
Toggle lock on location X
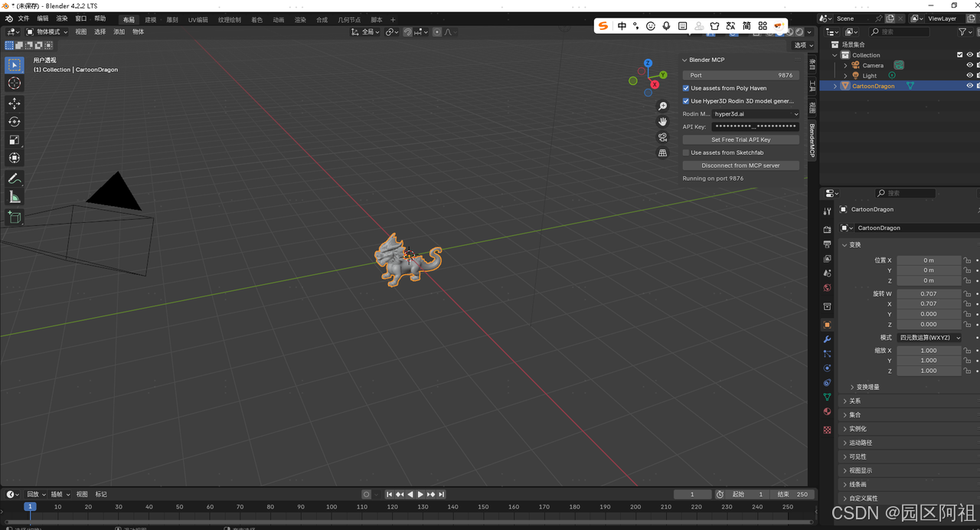967,260
